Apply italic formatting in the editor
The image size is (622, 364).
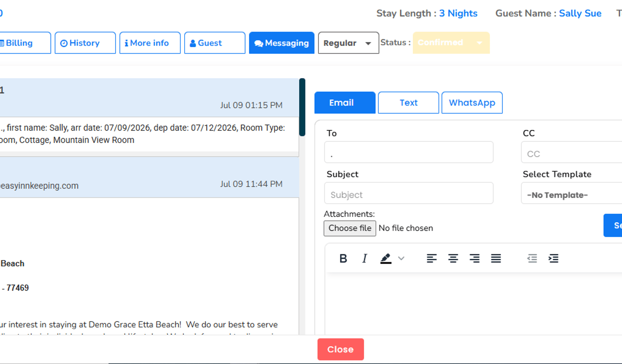(x=364, y=258)
